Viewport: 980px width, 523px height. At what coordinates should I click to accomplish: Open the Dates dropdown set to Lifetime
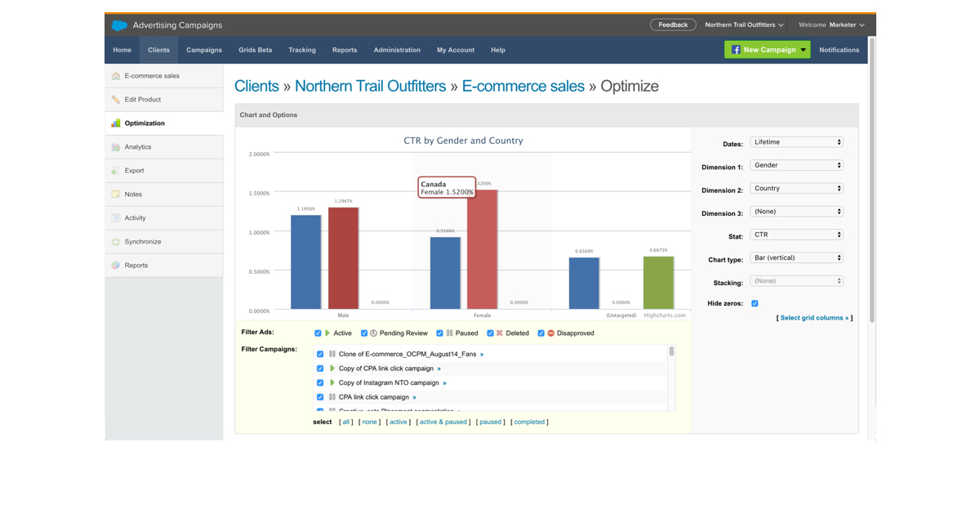(x=795, y=142)
